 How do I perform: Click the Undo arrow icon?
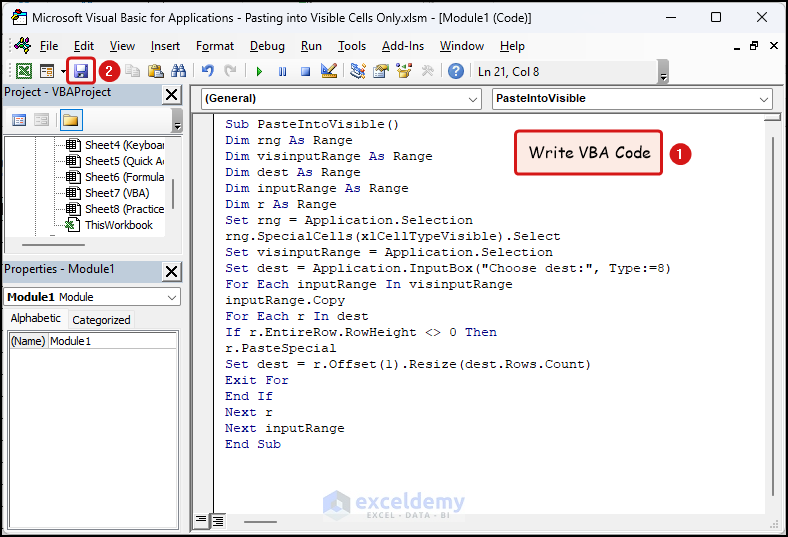pyautogui.click(x=207, y=71)
